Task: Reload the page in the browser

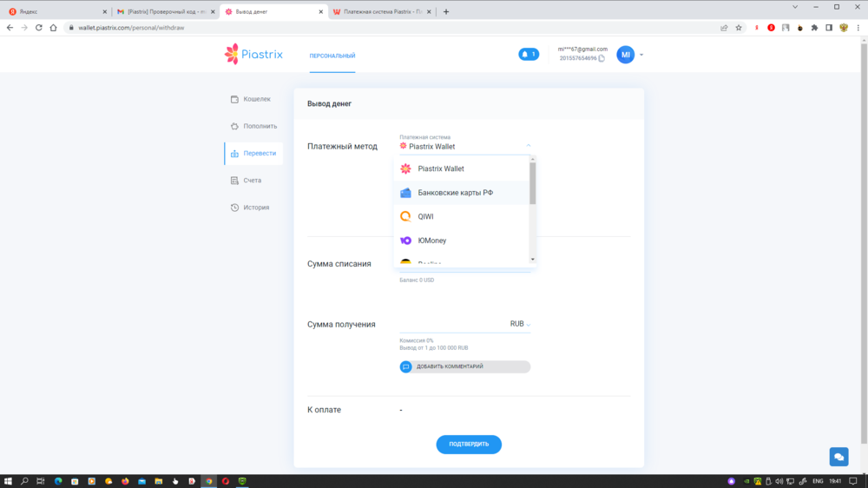Action: (x=39, y=28)
